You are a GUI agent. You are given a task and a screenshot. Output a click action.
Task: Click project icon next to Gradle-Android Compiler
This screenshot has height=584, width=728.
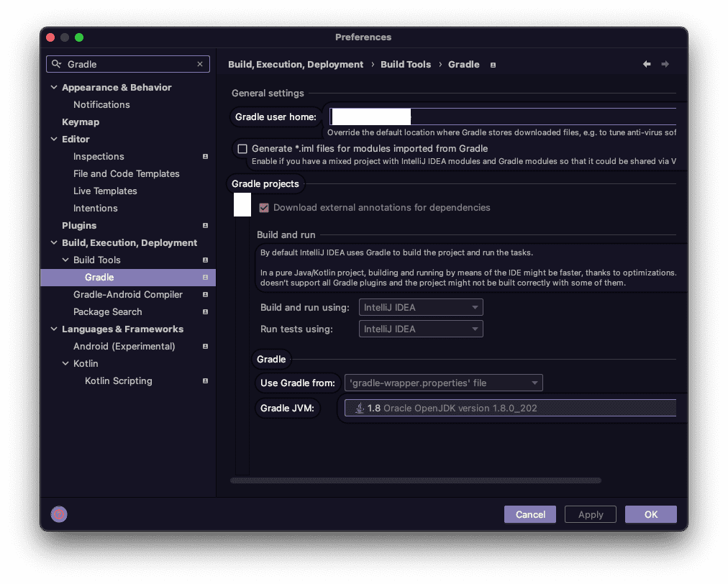[x=205, y=294]
